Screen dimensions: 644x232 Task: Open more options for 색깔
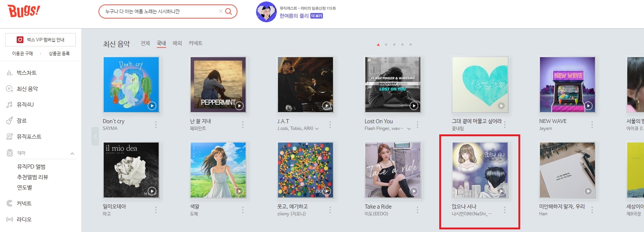[243, 210]
